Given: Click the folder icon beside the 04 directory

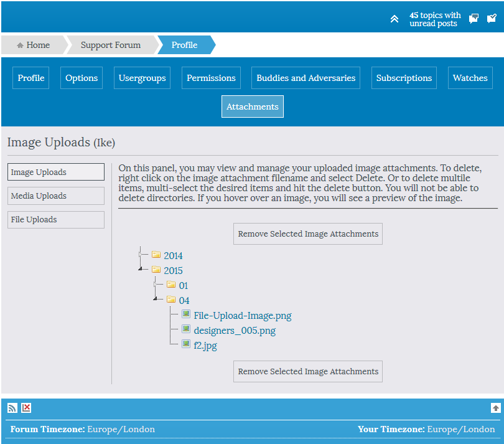Looking at the screenshot, I should click(x=171, y=300).
